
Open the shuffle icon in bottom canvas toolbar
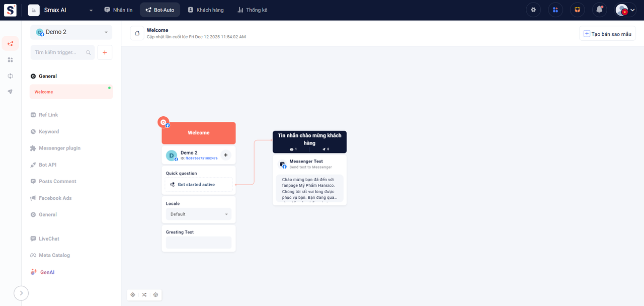pos(144,295)
